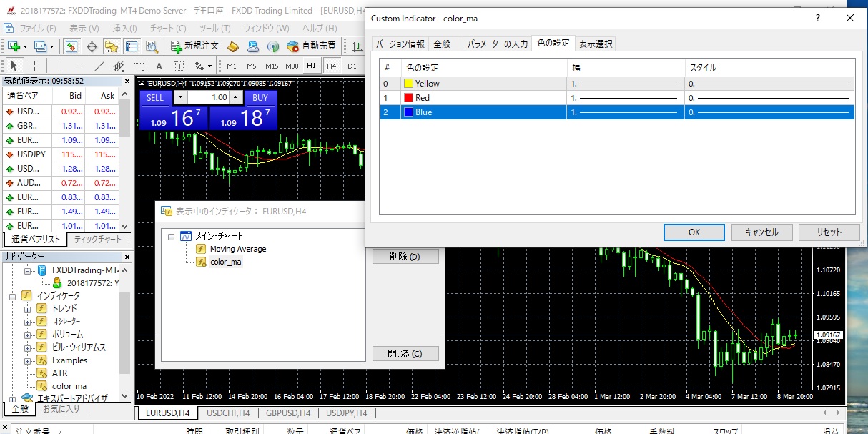Open the チャート (C) menu
The height and width of the screenshot is (434, 868).
point(167,28)
